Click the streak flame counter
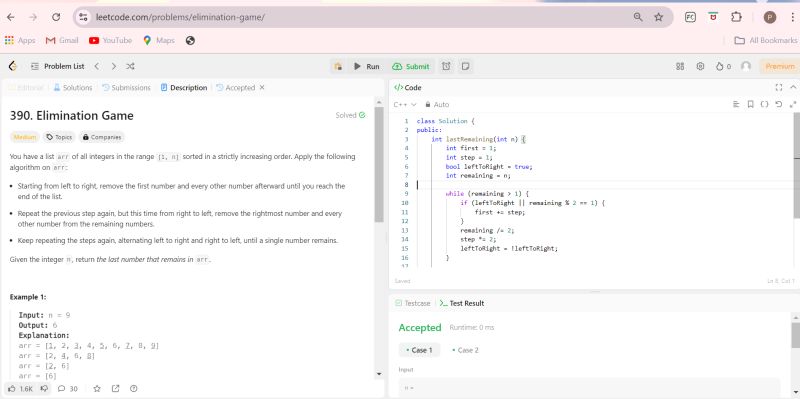This screenshot has width=800, height=399. [723, 66]
